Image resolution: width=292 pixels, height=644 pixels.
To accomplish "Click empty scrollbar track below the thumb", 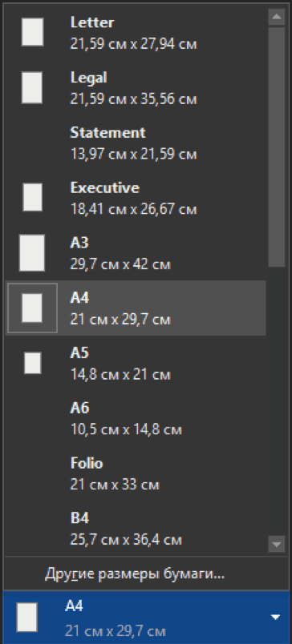I will click(277, 400).
